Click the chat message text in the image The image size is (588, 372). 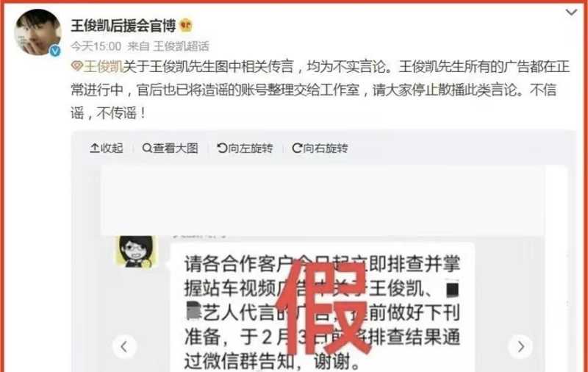pos(322,312)
